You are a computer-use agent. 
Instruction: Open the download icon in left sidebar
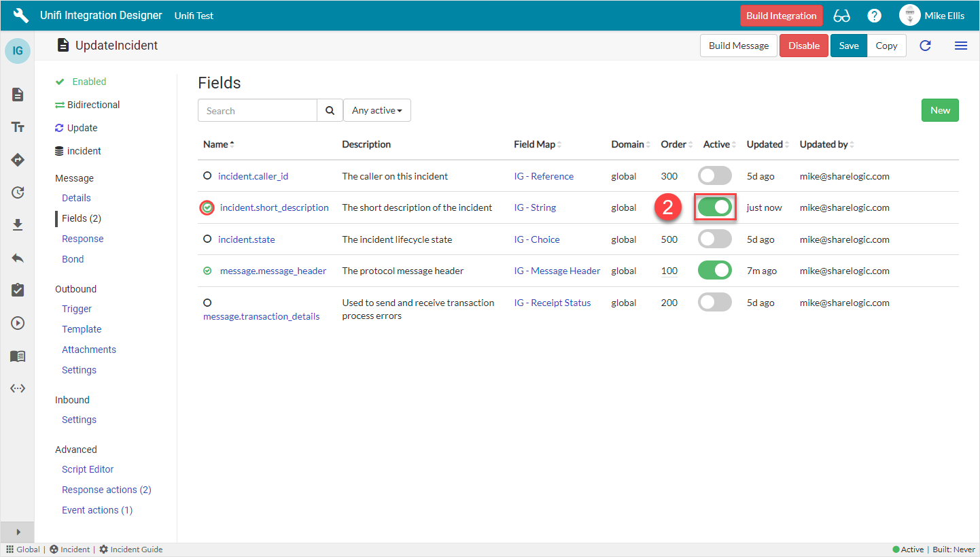(18, 225)
